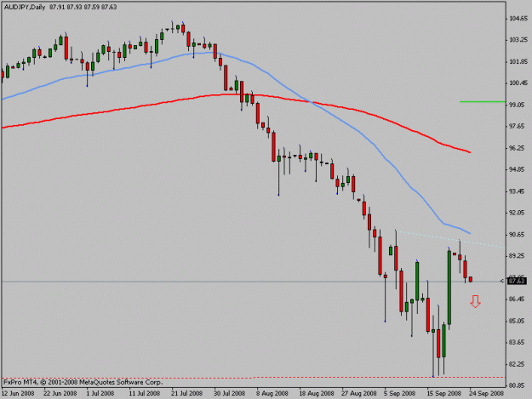The height and width of the screenshot is (399, 532).
Task: Click the price label 92.05
Action: [x=518, y=213]
